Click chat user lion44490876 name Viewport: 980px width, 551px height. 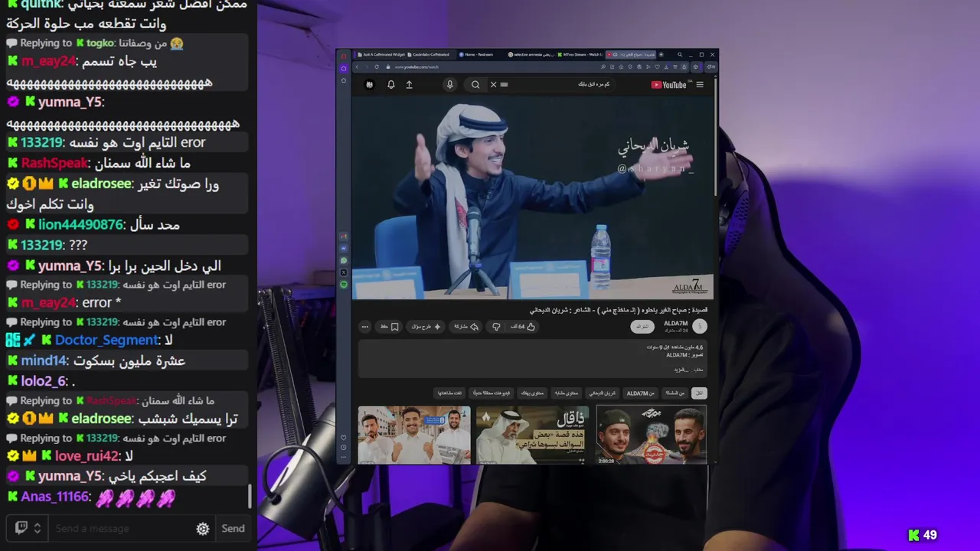[81, 224]
